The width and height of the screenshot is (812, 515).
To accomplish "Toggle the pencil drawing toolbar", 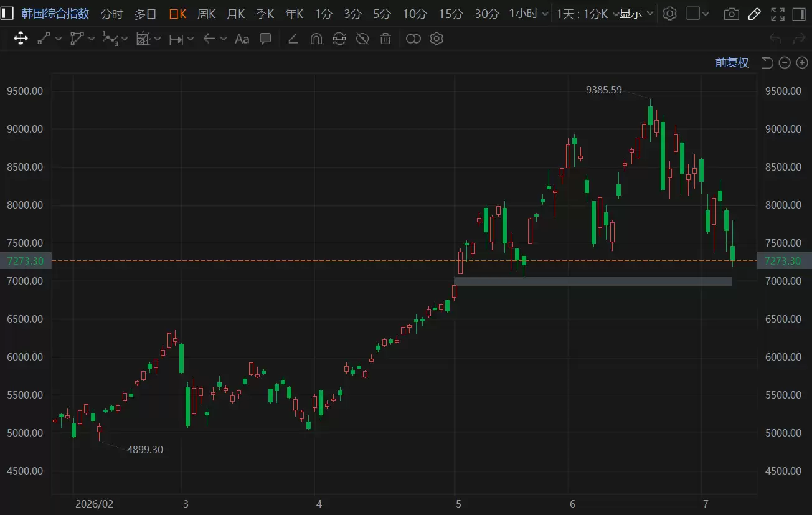I will click(x=754, y=14).
